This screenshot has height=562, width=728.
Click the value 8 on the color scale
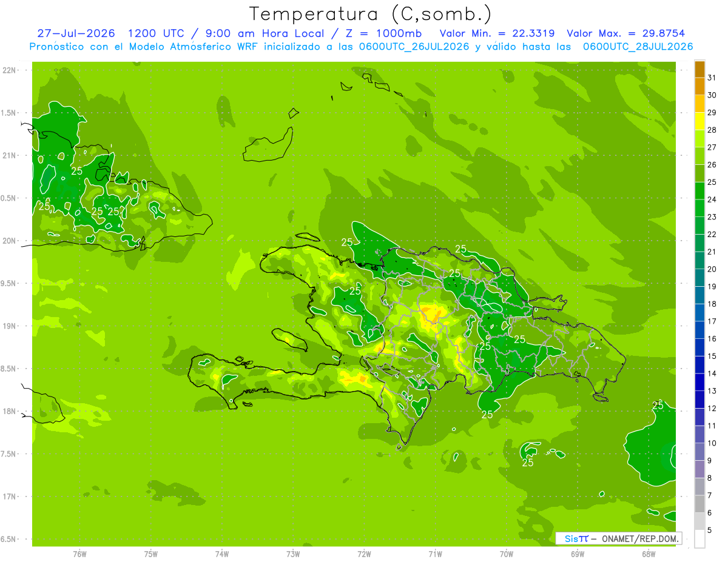pos(710,478)
